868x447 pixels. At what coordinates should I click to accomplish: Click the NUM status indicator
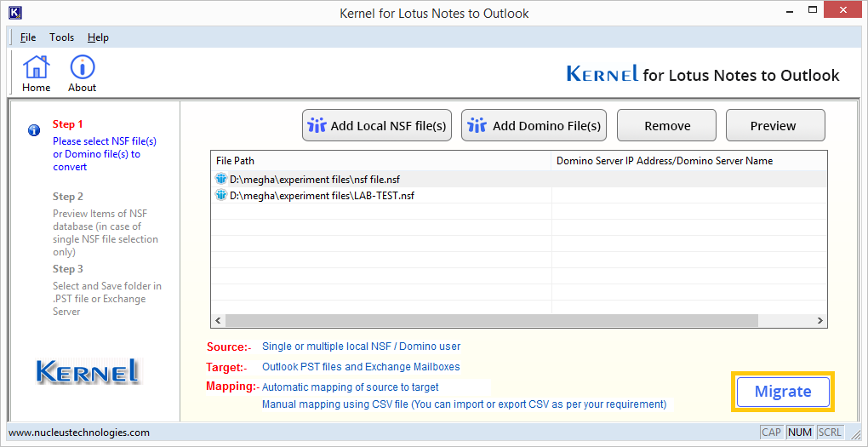coord(799,432)
